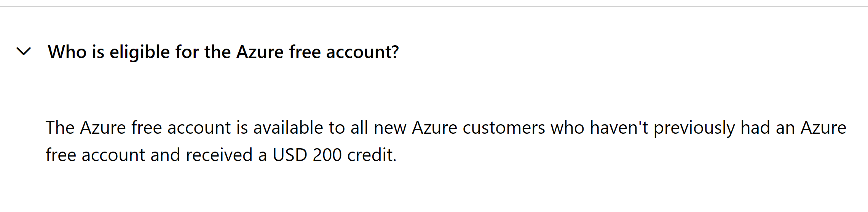868x212 pixels.
Task: Click the horizontal divider line above the question
Action: (434, 6)
